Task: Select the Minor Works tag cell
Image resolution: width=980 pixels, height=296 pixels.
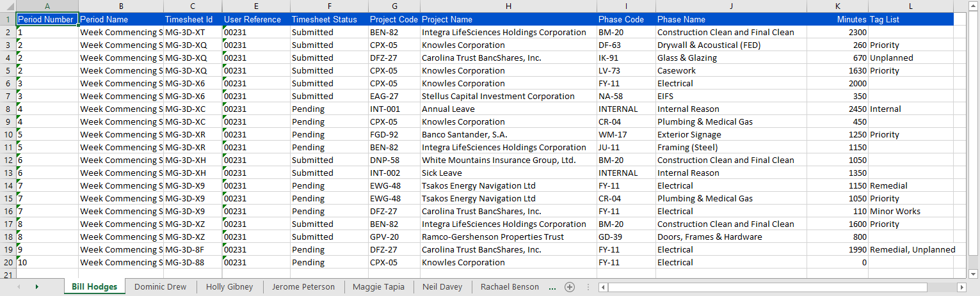Action: 911,211
